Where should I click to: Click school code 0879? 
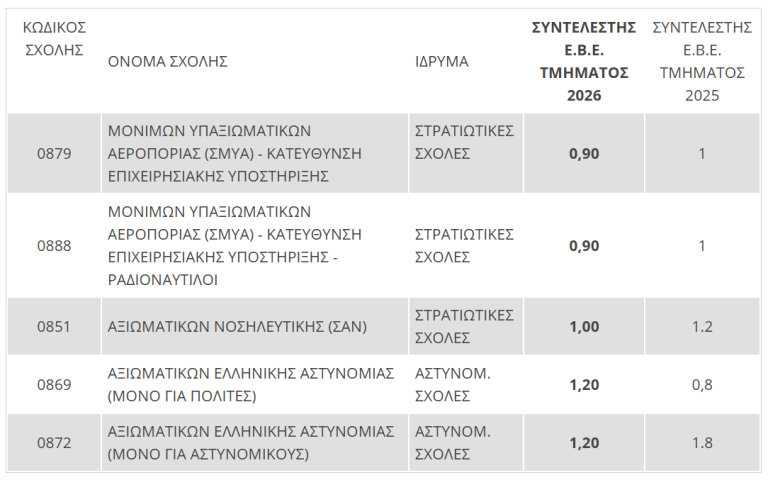pos(54,153)
